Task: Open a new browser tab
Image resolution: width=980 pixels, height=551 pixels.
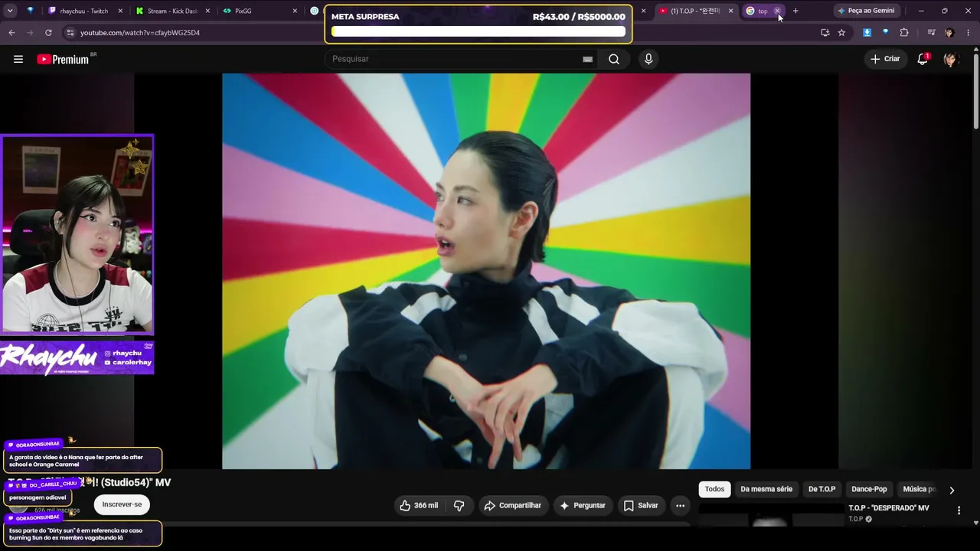Action: pyautogui.click(x=795, y=11)
